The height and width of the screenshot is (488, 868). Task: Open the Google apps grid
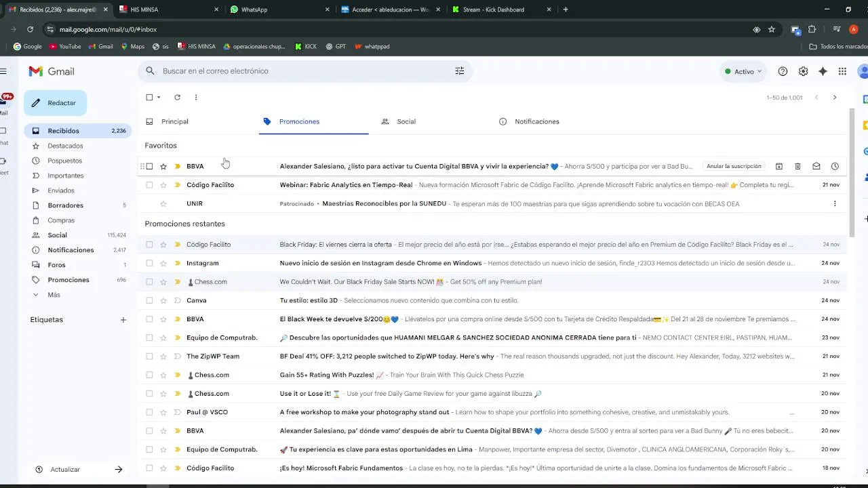point(842,71)
